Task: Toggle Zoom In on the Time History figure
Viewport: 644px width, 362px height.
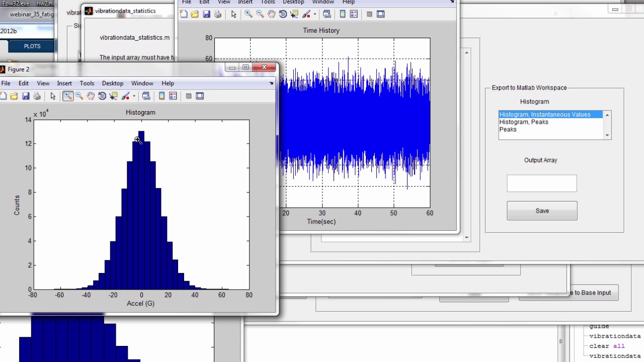Action: click(249, 14)
